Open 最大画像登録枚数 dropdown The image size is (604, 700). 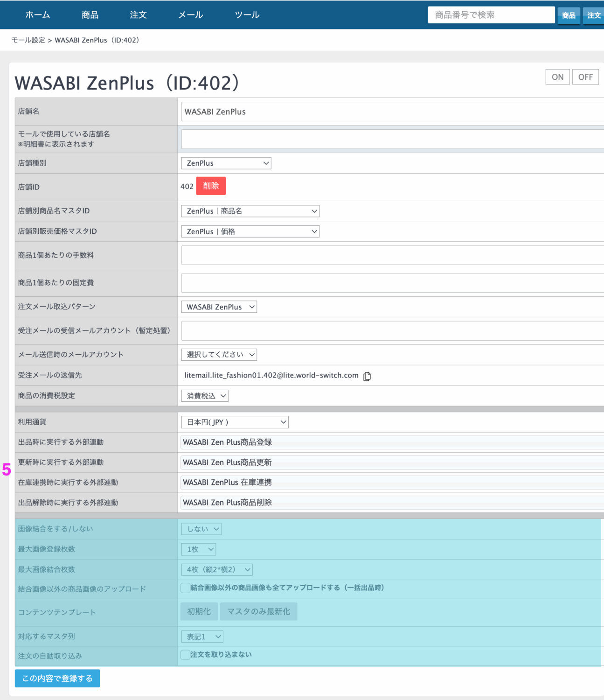(x=199, y=549)
